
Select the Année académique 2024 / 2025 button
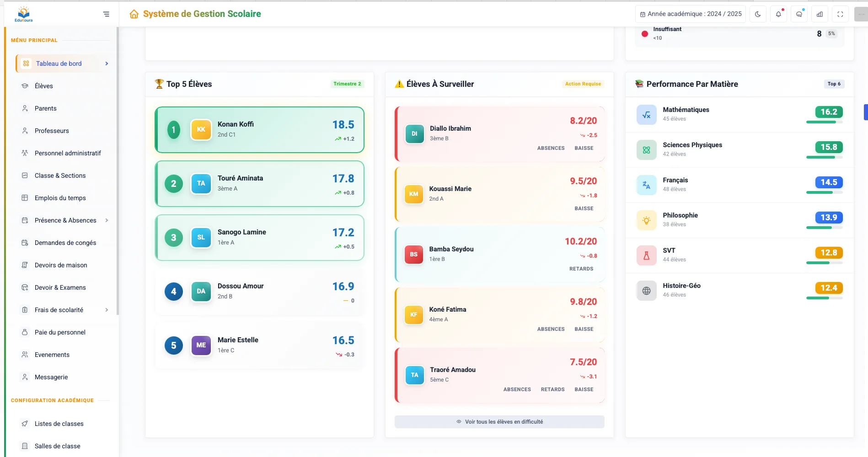[x=691, y=14]
